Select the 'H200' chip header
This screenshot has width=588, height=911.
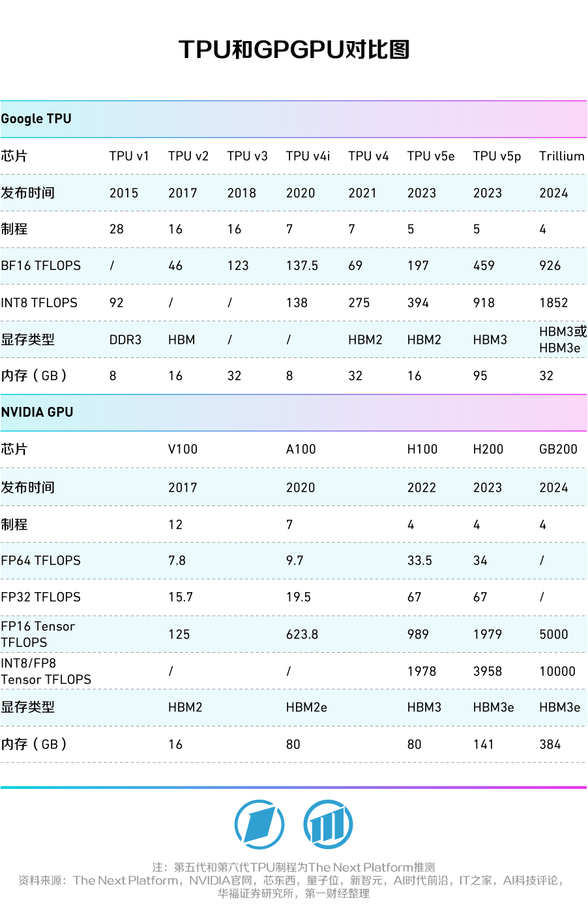[488, 449]
